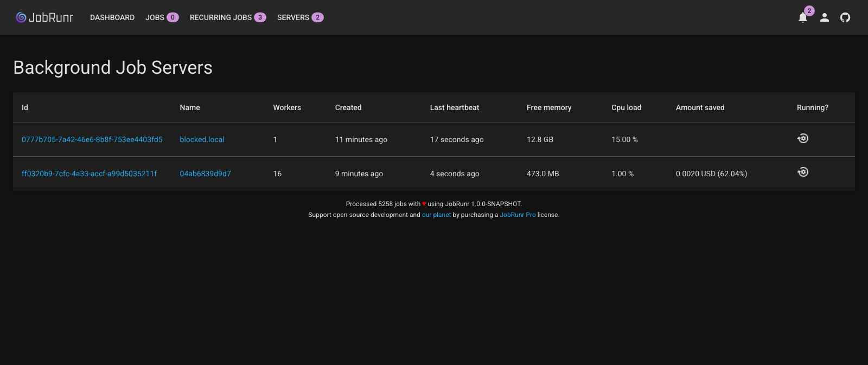Click the notifications badge showing 2
The height and width of the screenshot is (365, 868).
pyautogui.click(x=809, y=11)
